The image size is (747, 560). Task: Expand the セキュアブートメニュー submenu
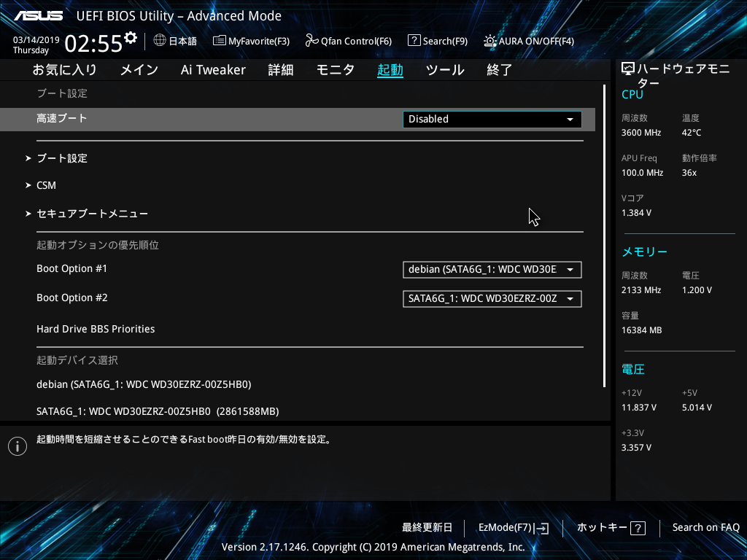pyautogui.click(x=92, y=214)
